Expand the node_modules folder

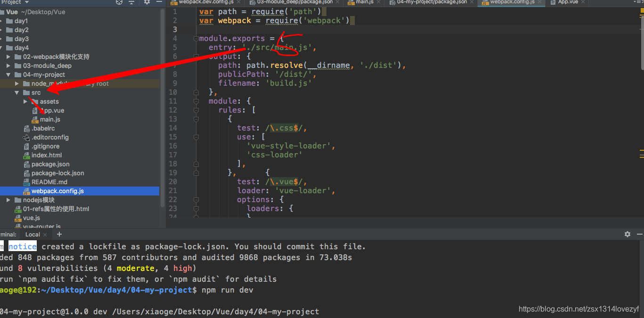(17, 84)
